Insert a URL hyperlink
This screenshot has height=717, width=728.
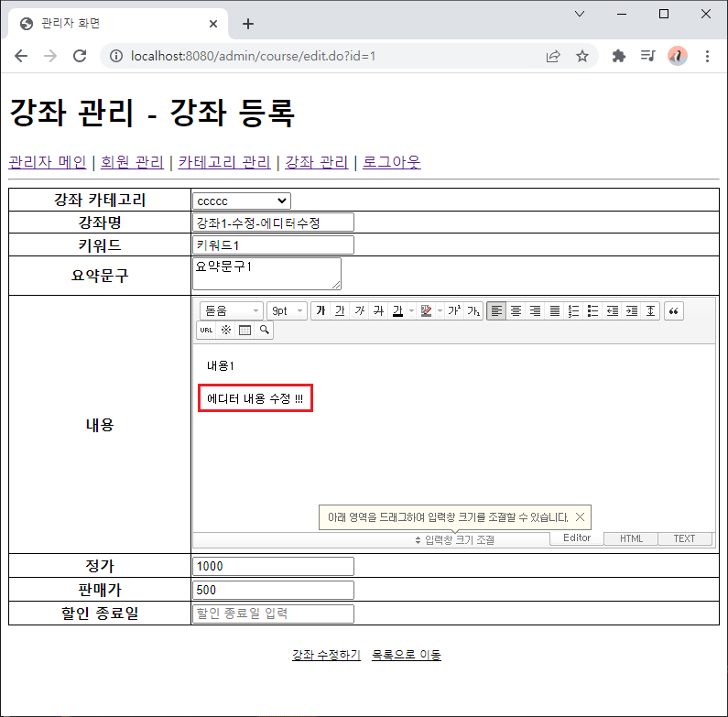(x=206, y=331)
